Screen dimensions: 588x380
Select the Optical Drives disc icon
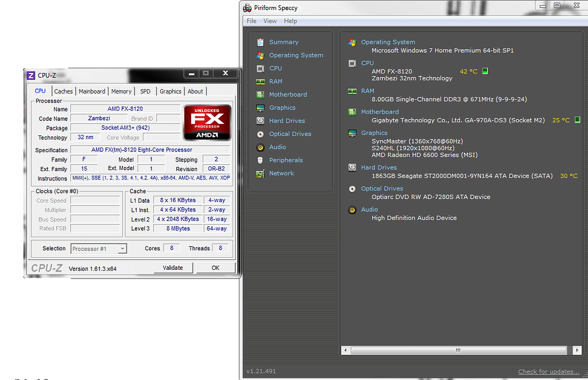tap(260, 134)
